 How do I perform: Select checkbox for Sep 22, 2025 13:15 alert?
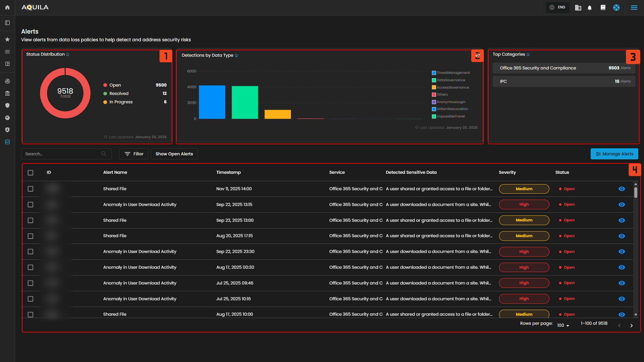point(31,205)
